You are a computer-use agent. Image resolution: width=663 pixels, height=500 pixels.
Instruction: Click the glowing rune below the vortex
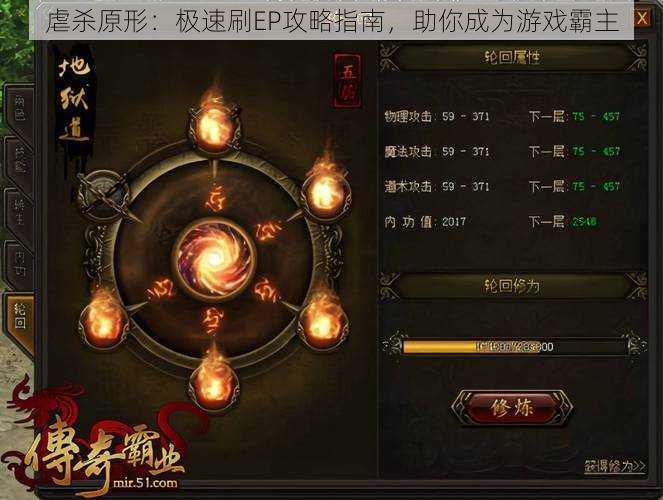[212, 320]
